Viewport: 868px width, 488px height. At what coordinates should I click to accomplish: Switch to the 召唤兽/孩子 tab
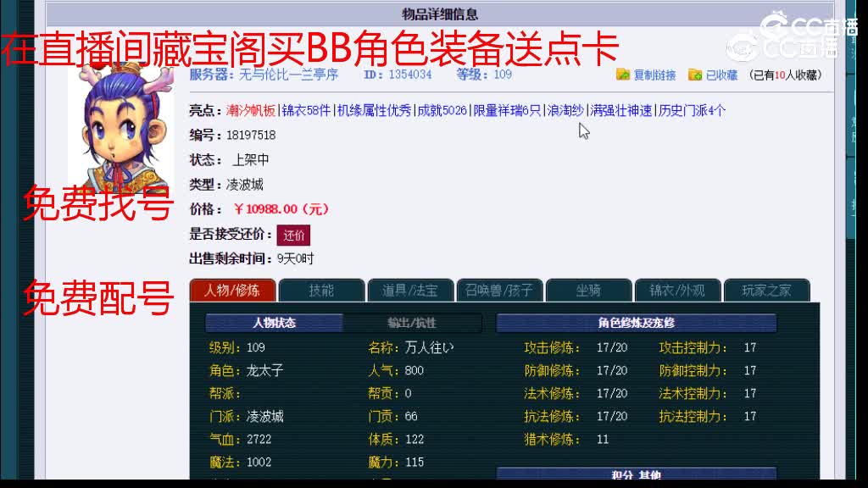tap(499, 290)
